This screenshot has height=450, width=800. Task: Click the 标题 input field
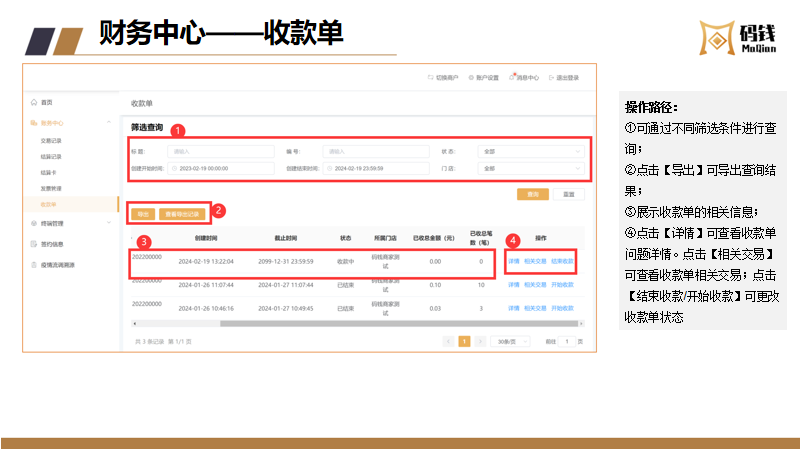click(x=222, y=152)
